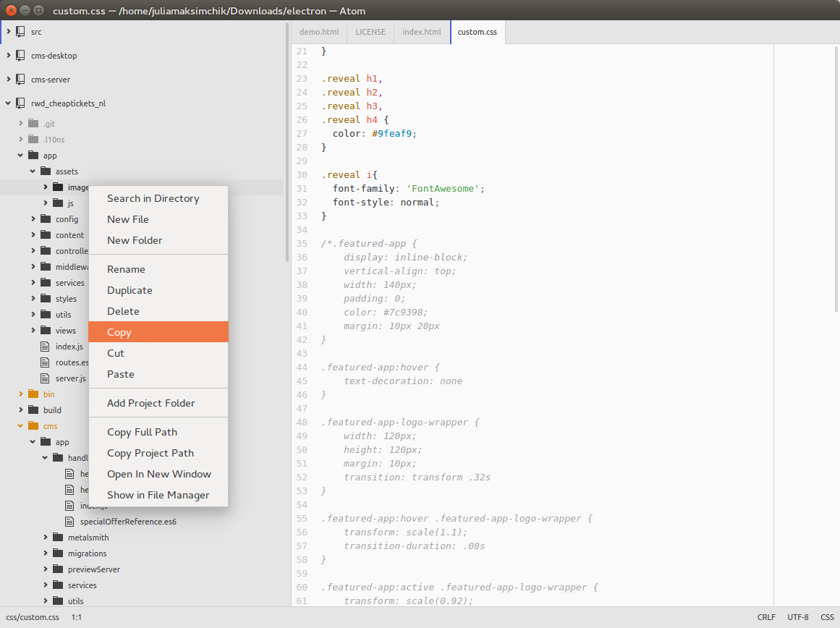Expand the src project folder
Screen dimensions: 840x628
(9, 32)
